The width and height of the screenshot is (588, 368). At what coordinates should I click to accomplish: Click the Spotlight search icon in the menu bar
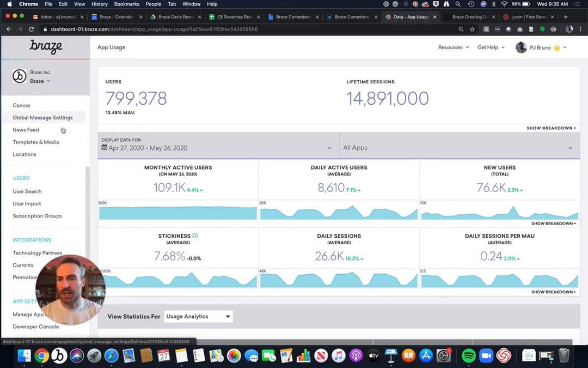click(458, 4)
